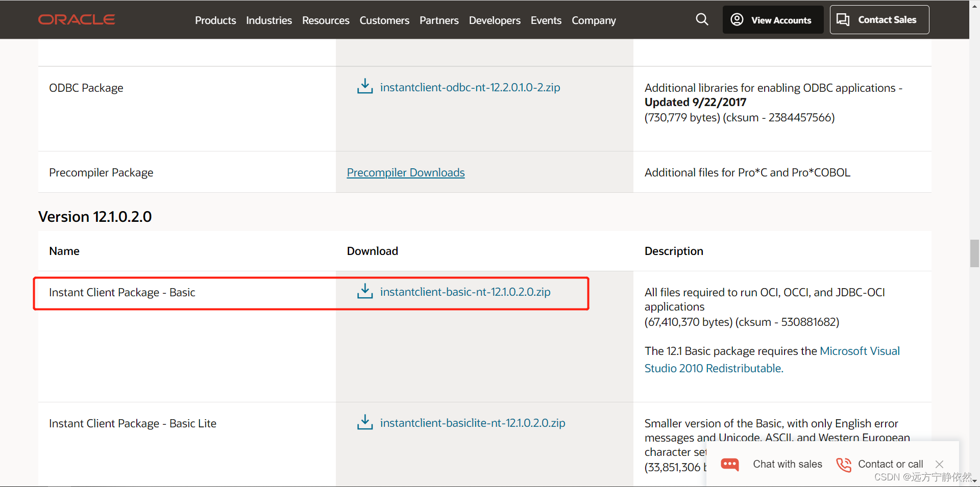This screenshot has width=980, height=487.
Task: Open Microsoft Visual Studio 2010 Redistributable link
Action: click(772, 360)
